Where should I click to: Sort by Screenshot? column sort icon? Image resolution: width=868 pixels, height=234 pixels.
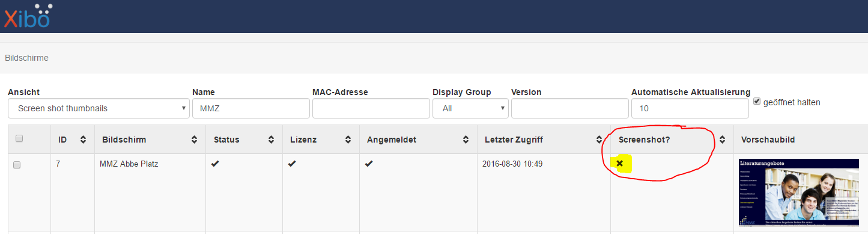tap(722, 140)
